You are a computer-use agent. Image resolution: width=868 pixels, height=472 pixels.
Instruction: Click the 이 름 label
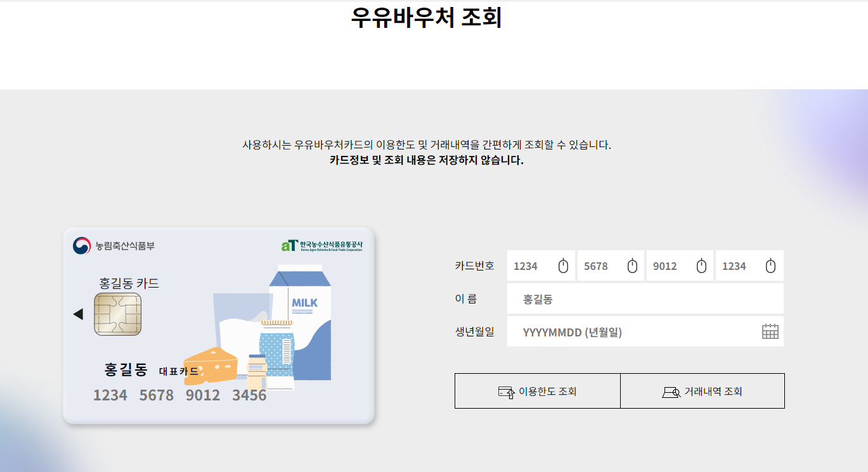[465, 298]
